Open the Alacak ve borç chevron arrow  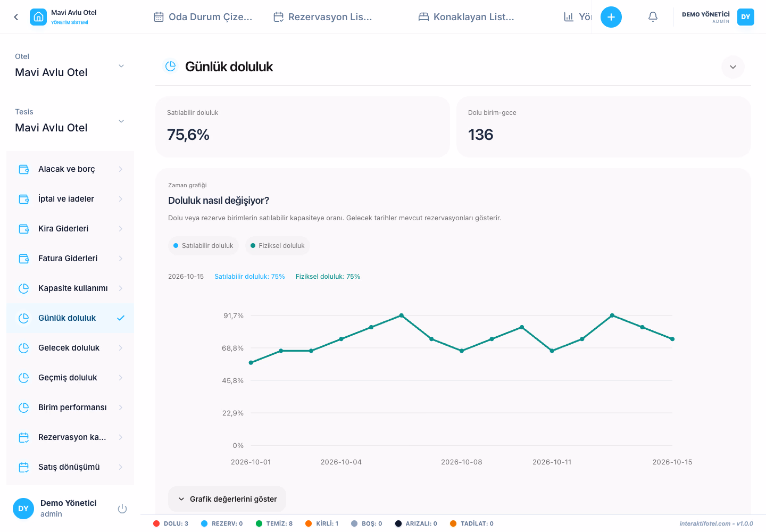121,169
